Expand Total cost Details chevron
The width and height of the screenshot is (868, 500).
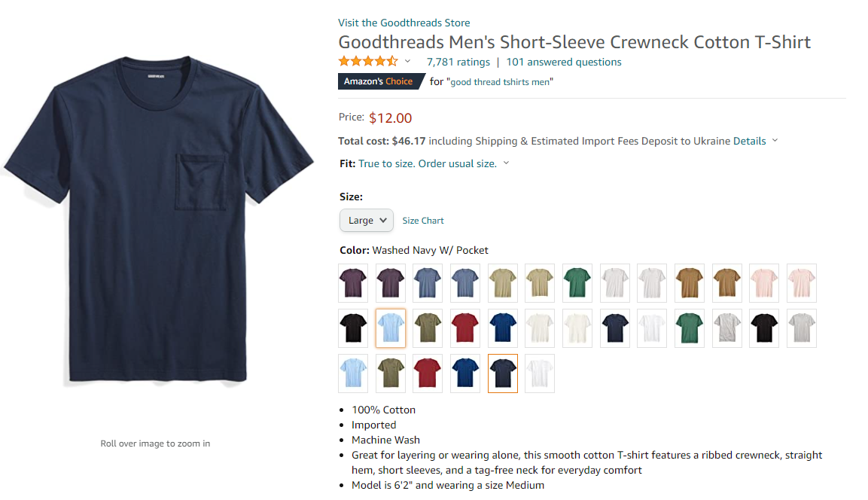[x=775, y=141]
